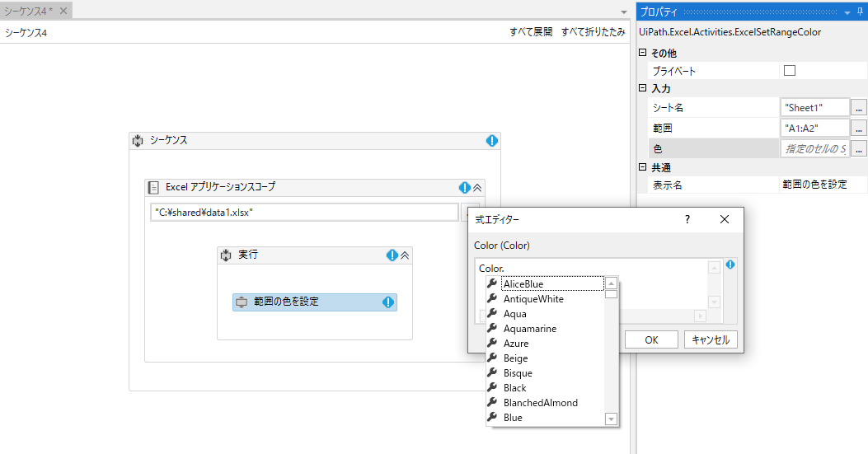Select the 色 property row label
Screen dimensions: 868x454
(x=713, y=149)
